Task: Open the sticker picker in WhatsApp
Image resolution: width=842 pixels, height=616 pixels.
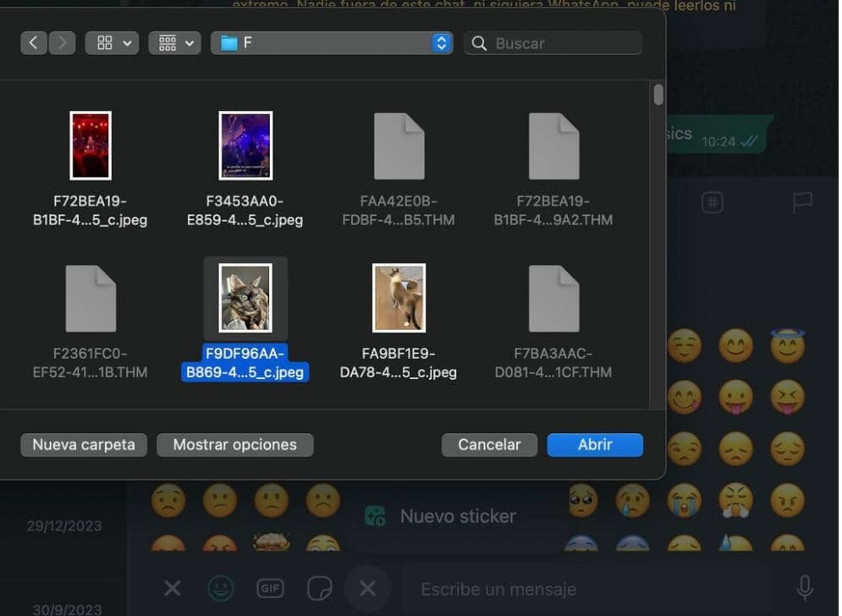Action: point(320,589)
